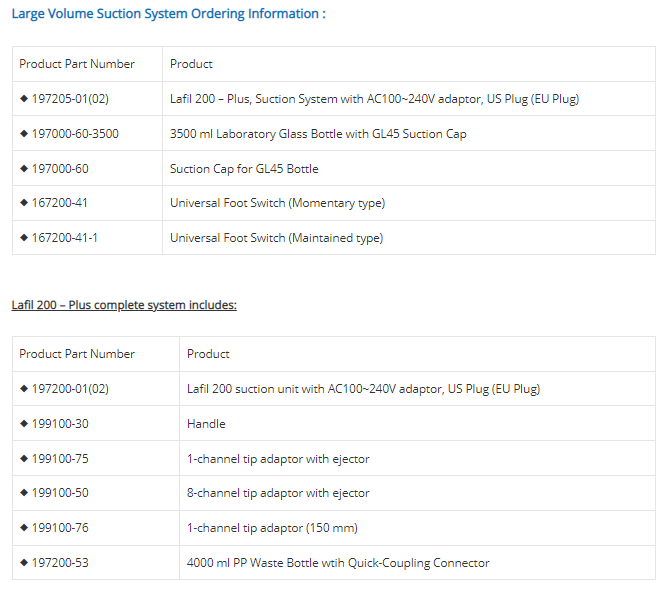Select the 197000-60 part number cell
666x597 pixels.
[60, 169]
